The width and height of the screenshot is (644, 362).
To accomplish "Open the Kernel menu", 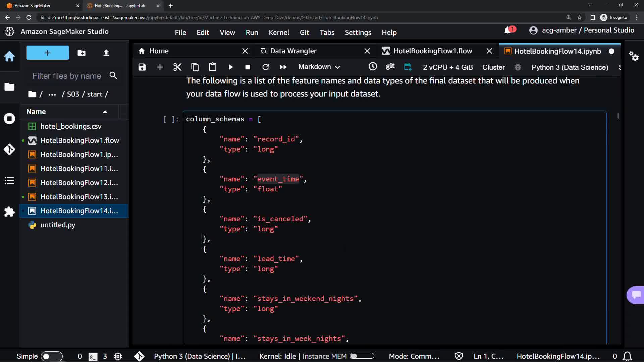I will click(279, 33).
